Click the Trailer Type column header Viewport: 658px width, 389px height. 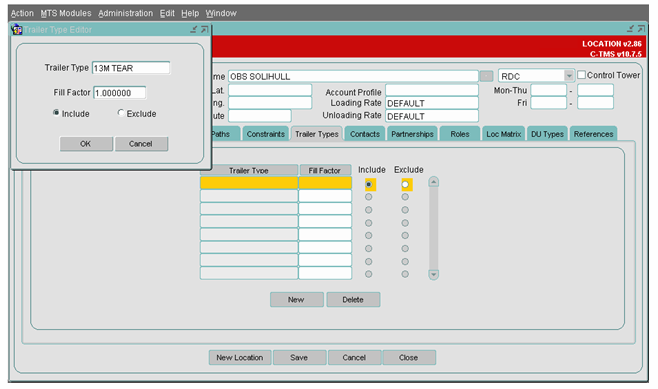coord(249,170)
